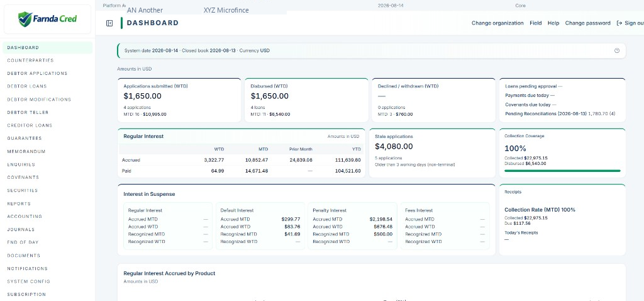
Task: Click Accrued YTD value 111,639.80
Action: click(x=348, y=160)
